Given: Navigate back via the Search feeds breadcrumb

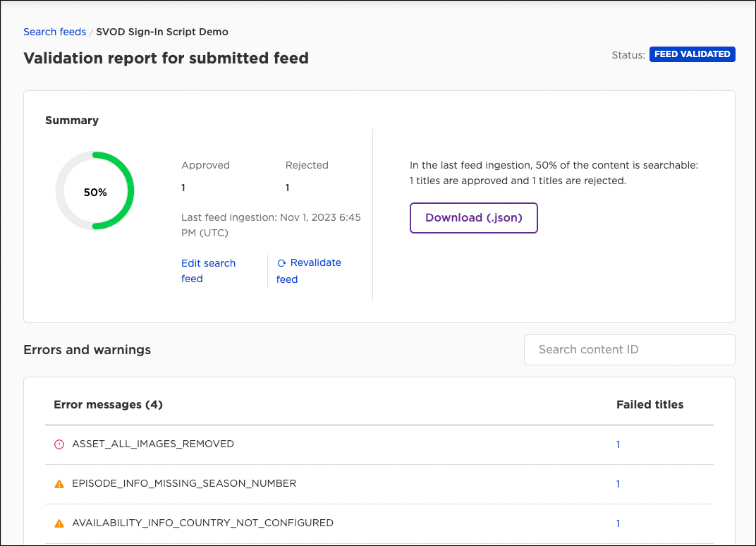Looking at the screenshot, I should [54, 32].
